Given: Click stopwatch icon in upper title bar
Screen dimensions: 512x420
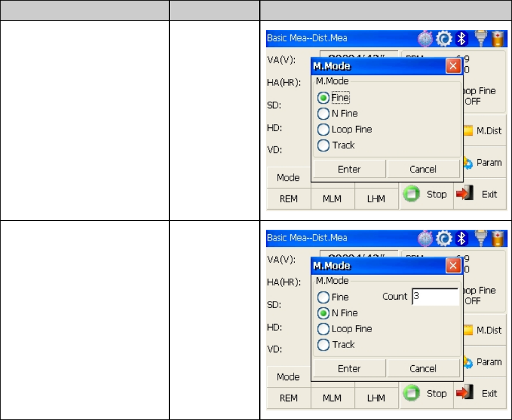Looking at the screenshot, I should click(425, 39).
